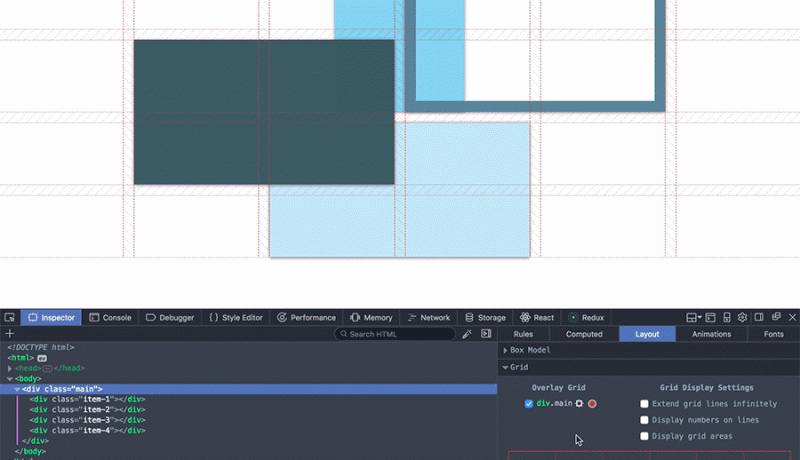
Task: Open the dock position dropdown
Action: [x=693, y=317]
